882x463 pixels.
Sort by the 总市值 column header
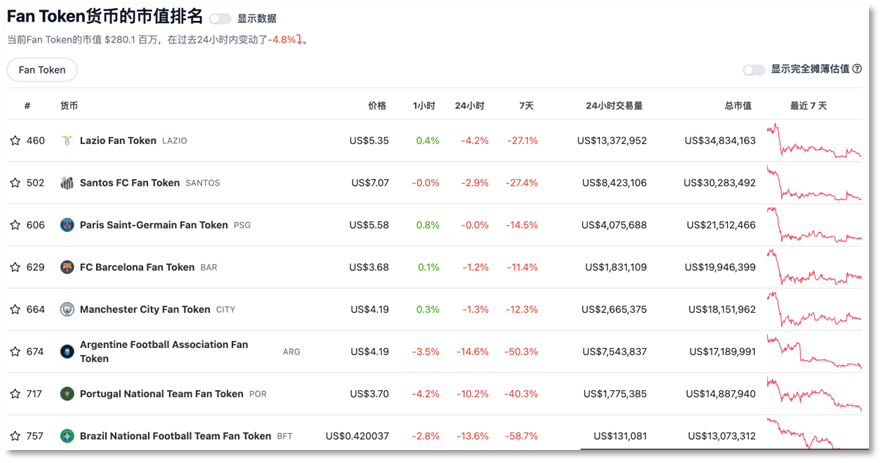click(x=737, y=106)
